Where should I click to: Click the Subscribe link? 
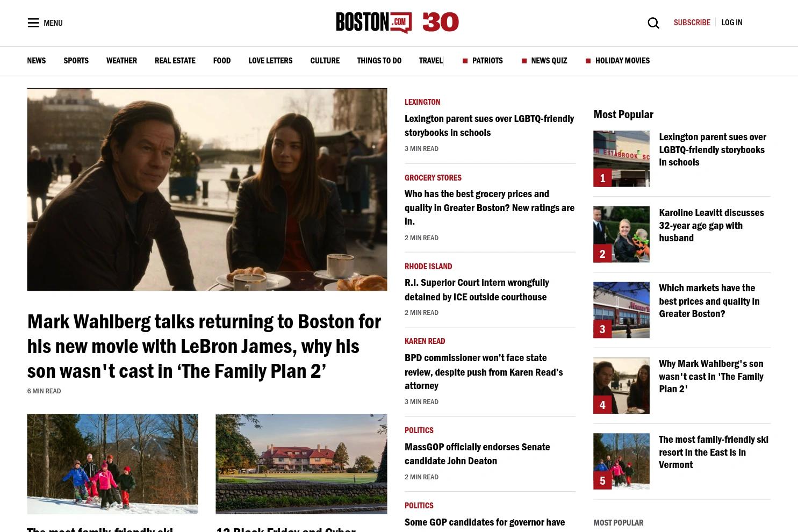[x=692, y=23]
